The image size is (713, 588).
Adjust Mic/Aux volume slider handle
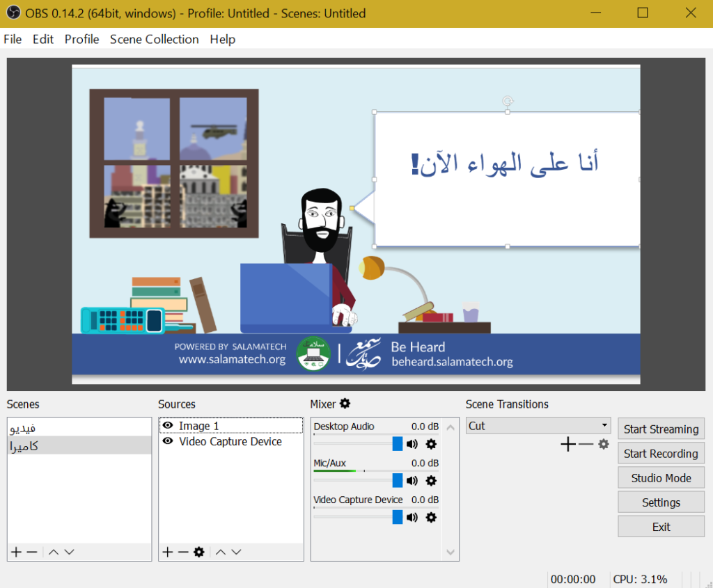tap(398, 480)
